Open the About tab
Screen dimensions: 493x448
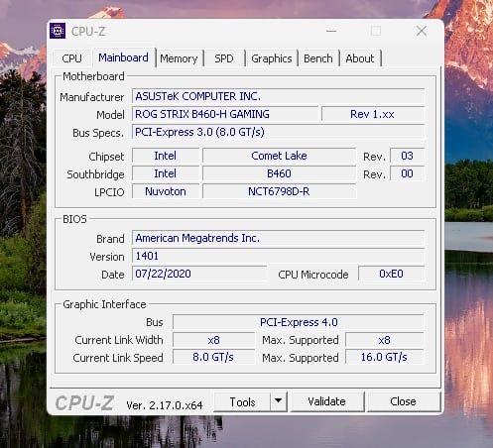360,58
